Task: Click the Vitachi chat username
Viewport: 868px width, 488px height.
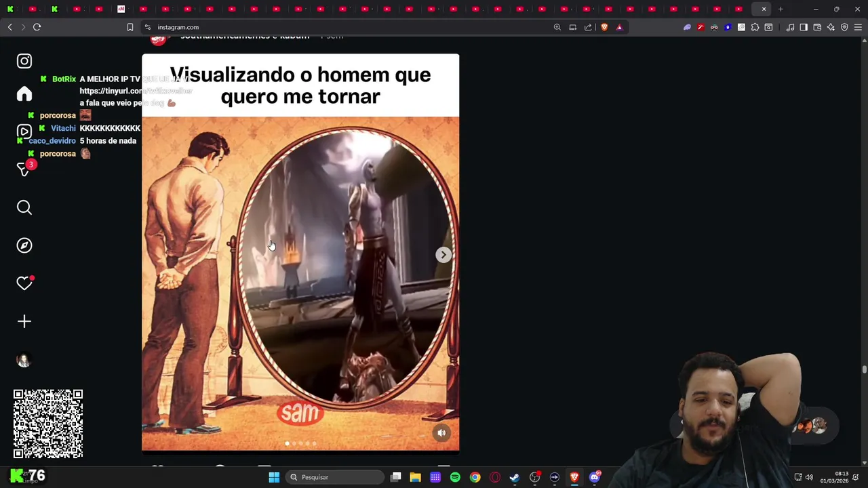Action: 63,128
